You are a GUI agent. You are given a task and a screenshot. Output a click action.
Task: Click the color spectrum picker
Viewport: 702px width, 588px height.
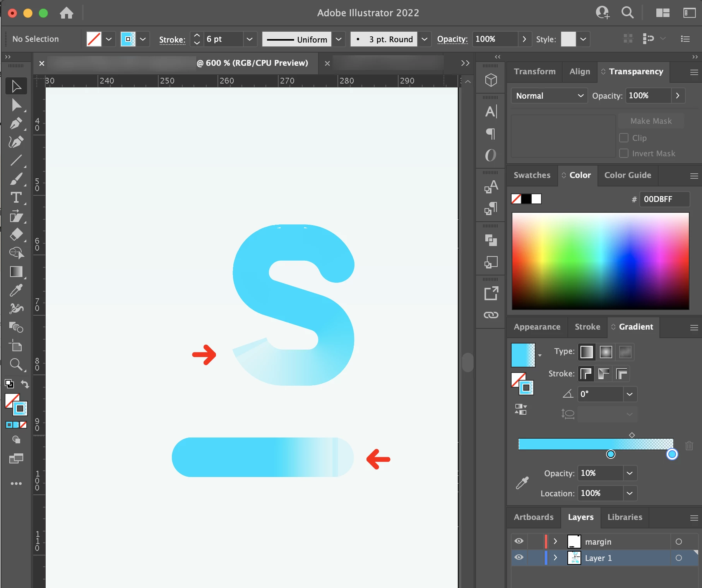click(600, 261)
